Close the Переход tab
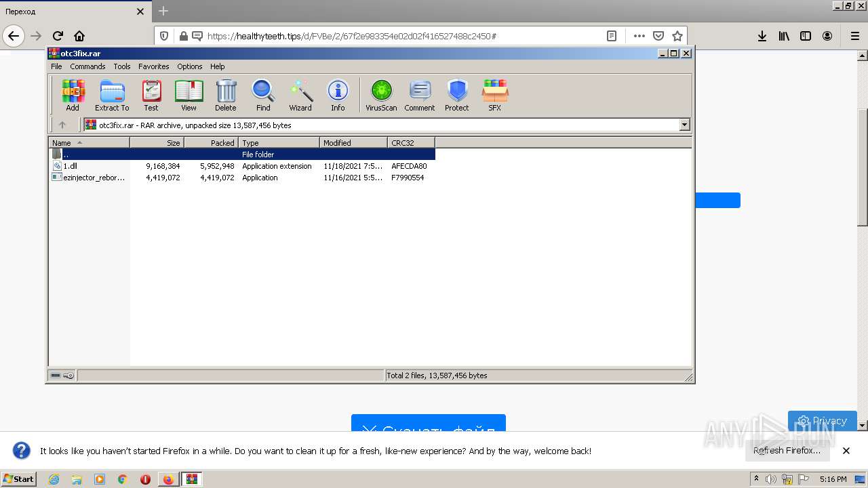Viewport: 868px width, 488px height. click(140, 12)
